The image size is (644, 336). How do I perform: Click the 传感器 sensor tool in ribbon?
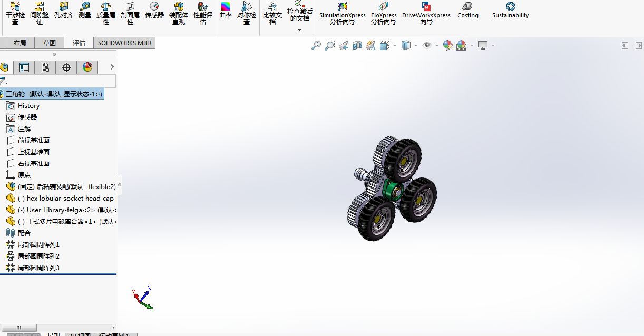[x=154, y=11]
